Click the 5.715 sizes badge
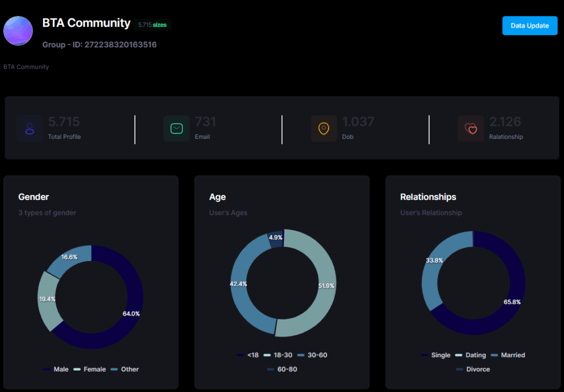The image size is (564, 392). [152, 25]
